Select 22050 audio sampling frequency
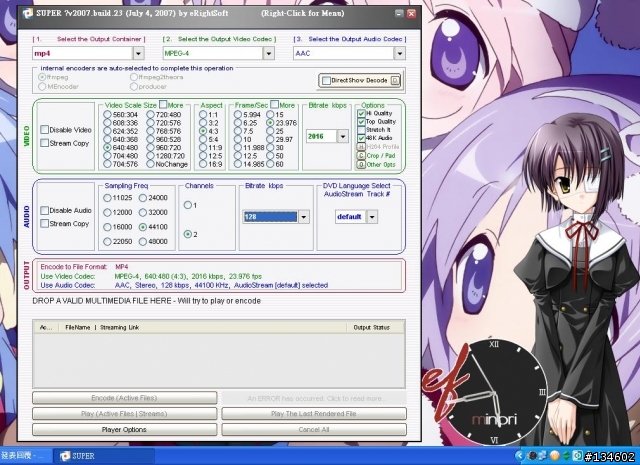The image size is (640, 465). click(x=107, y=242)
